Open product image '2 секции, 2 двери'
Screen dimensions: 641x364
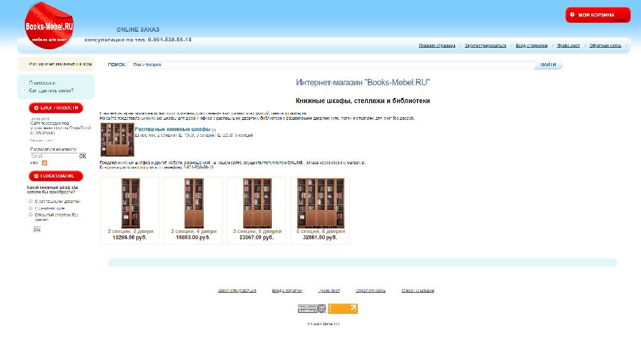pos(130,203)
